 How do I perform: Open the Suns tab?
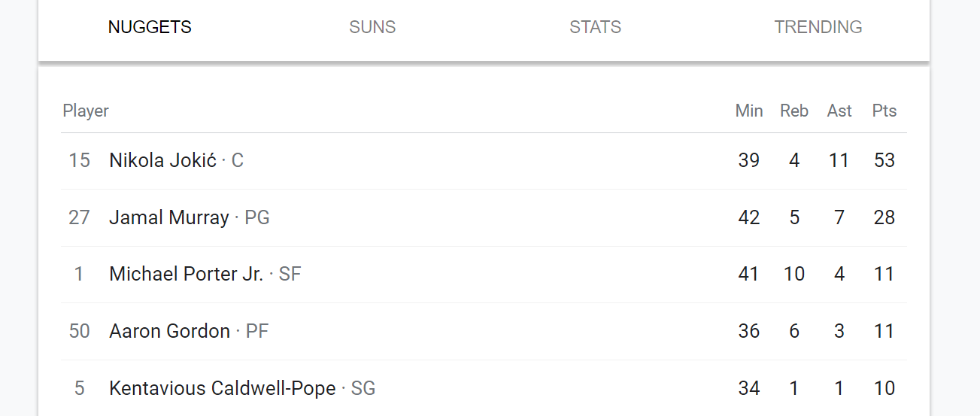point(372,27)
